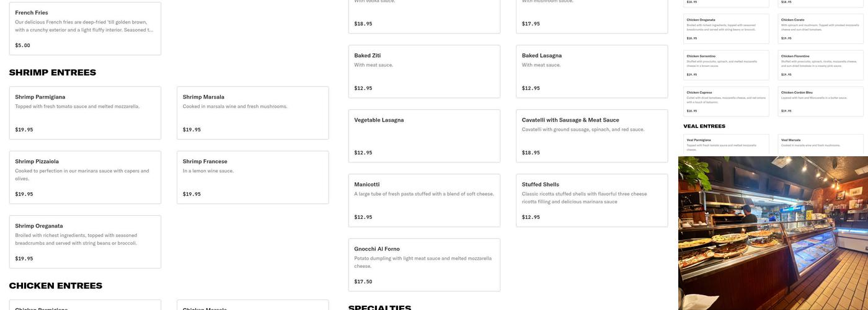Click the Shrimp Pizzaiola card

85,177
